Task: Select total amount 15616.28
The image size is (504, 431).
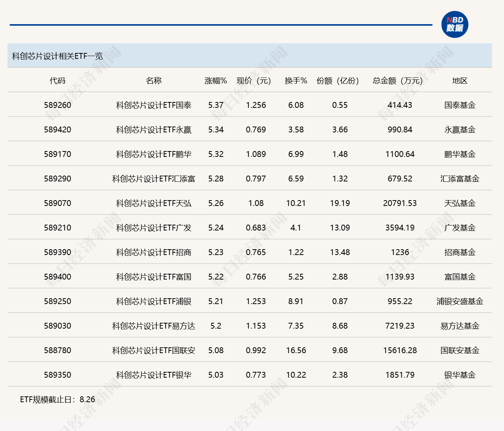Action: (x=400, y=350)
